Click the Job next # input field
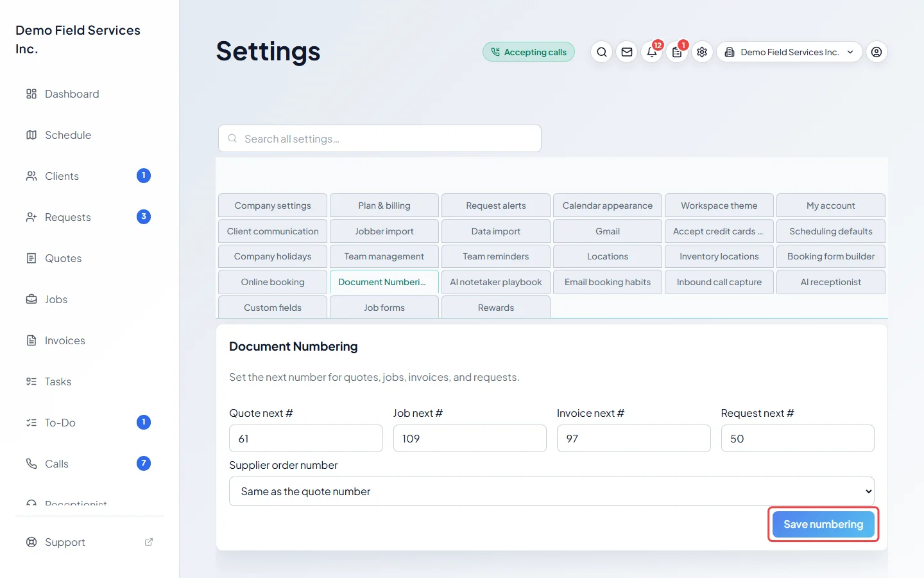924x578 pixels. pos(470,439)
